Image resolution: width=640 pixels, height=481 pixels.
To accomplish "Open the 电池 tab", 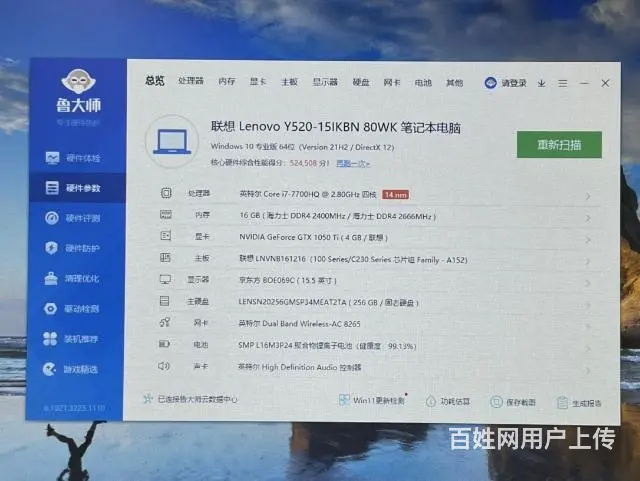I will tap(423, 82).
